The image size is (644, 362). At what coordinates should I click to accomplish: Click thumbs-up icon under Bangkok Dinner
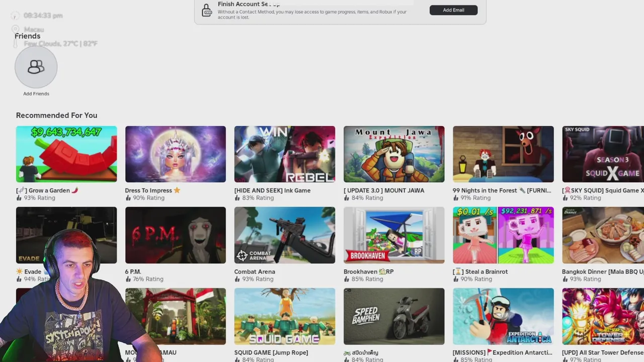coord(565,279)
